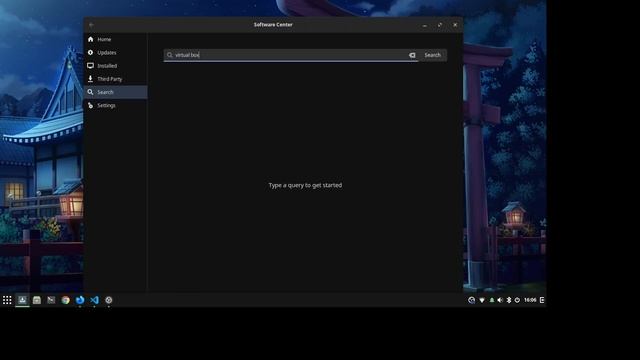Image resolution: width=640 pixels, height=360 pixels.
Task: Open Firefox from taskbar
Action: point(80,300)
